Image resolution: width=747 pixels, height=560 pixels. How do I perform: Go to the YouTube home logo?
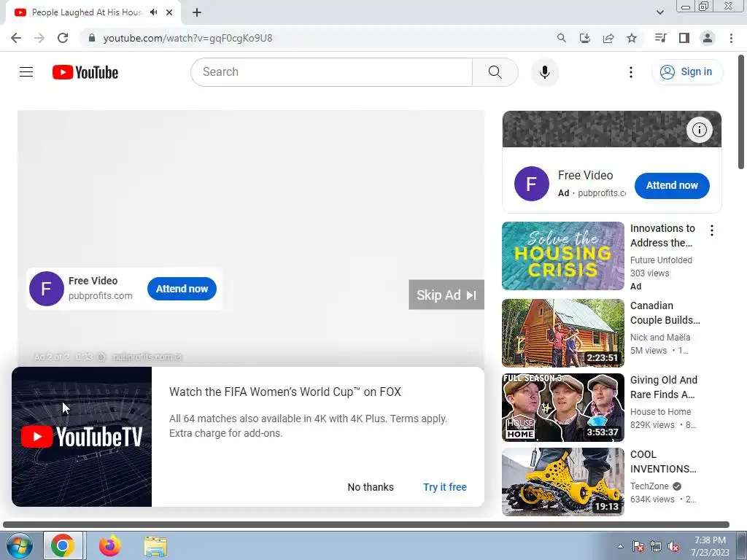click(85, 72)
